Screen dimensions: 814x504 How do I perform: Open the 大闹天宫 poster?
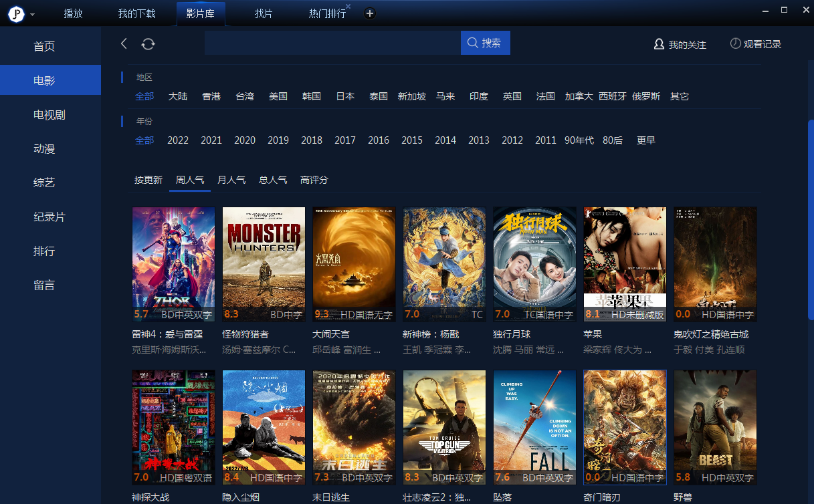point(354,265)
